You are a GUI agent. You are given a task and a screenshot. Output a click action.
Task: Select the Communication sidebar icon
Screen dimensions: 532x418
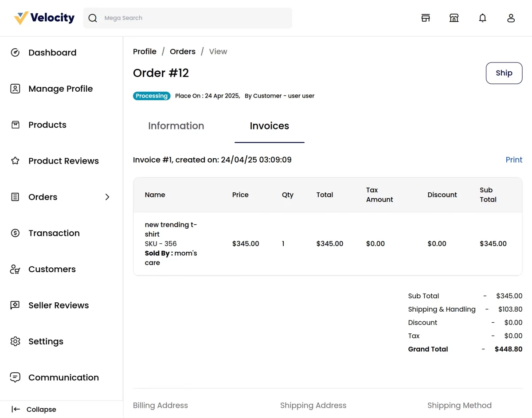point(15,377)
